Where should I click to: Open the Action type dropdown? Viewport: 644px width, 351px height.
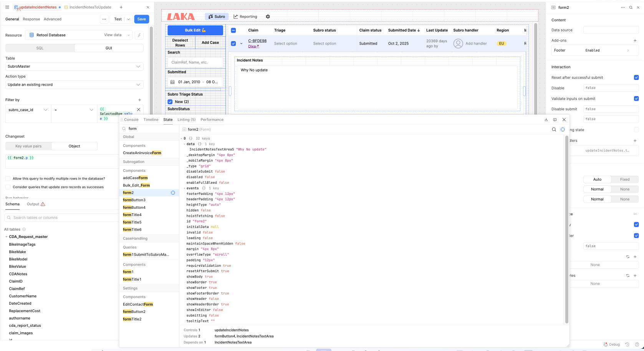point(74,85)
